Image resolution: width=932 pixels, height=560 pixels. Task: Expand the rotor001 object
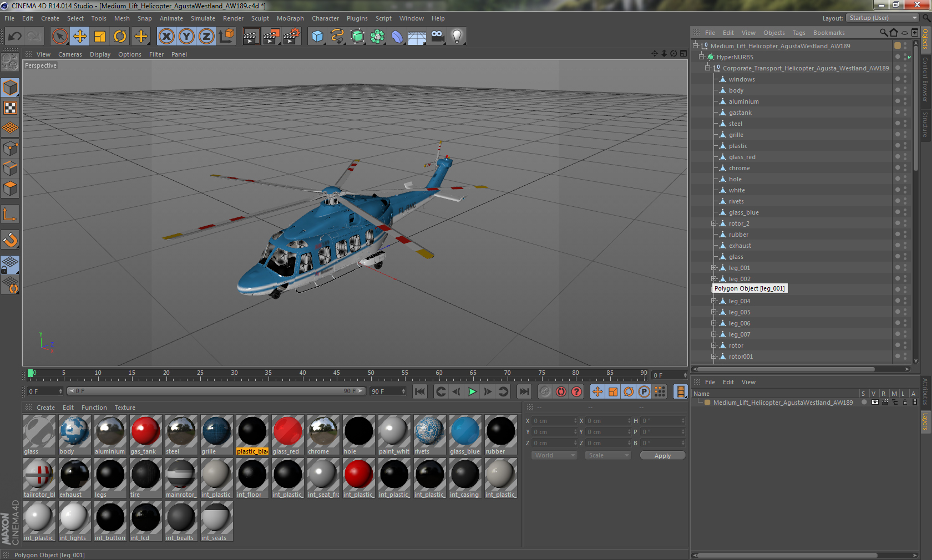[714, 356]
